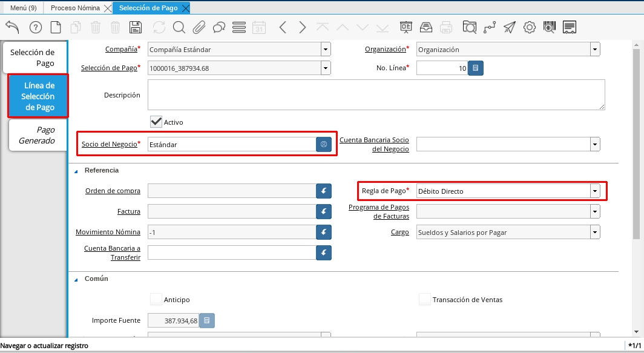The height and width of the screenshot is (353, 644).
Task: Open record search with the magnifier icon
Action: 179,27
